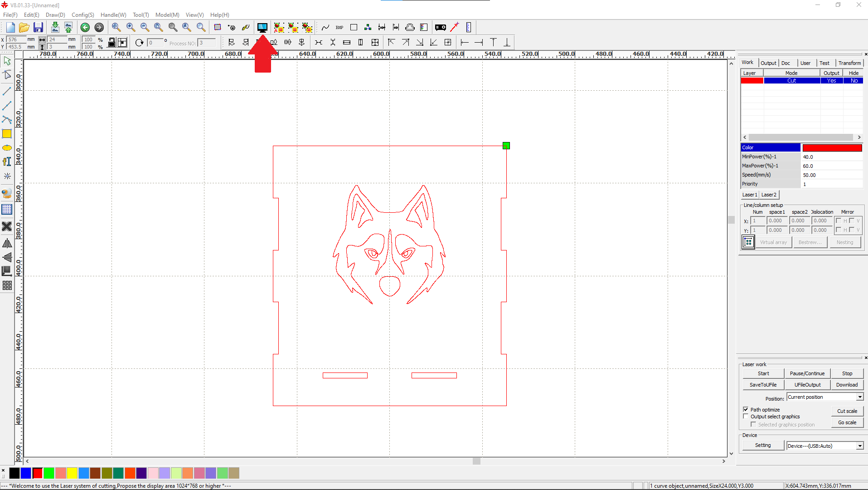Click the BMP icon in the toolbar
Image resolution: width=868 pixels, height=490 pixels.
(x=339, y=27)
